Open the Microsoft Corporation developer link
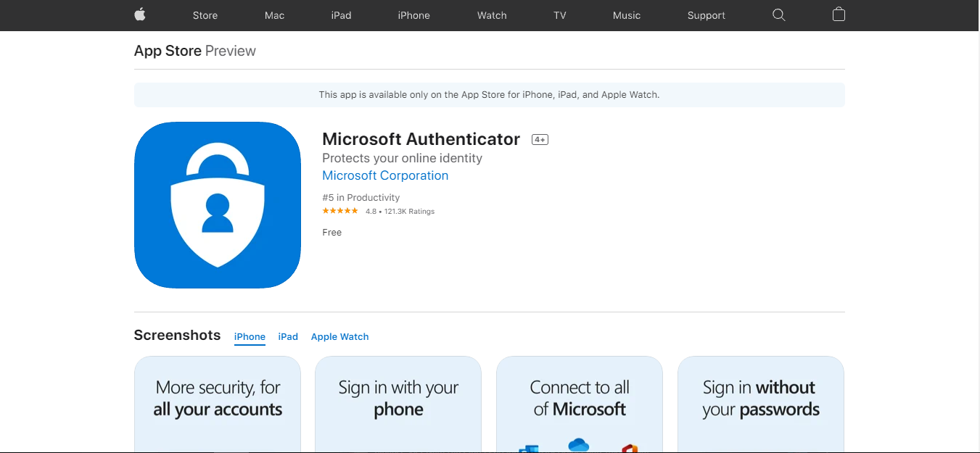The width and height of the screenshot is (980, 453). tap(385, 175)
